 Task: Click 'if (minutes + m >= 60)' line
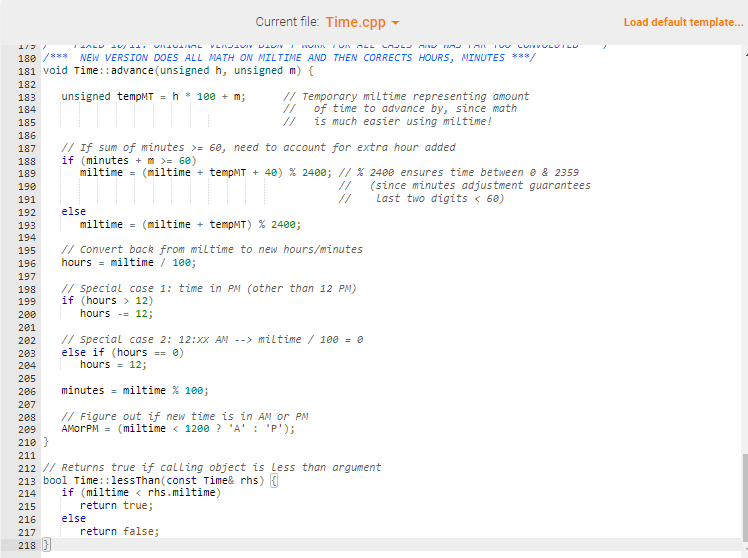(129, 160)
